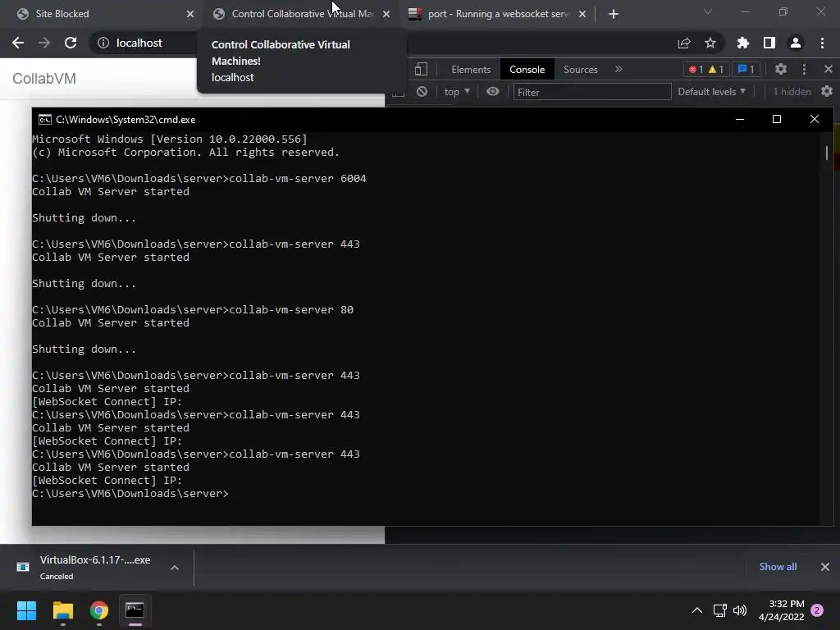Click the console Filter input field

pyautogui.click(x=592, y=92)
